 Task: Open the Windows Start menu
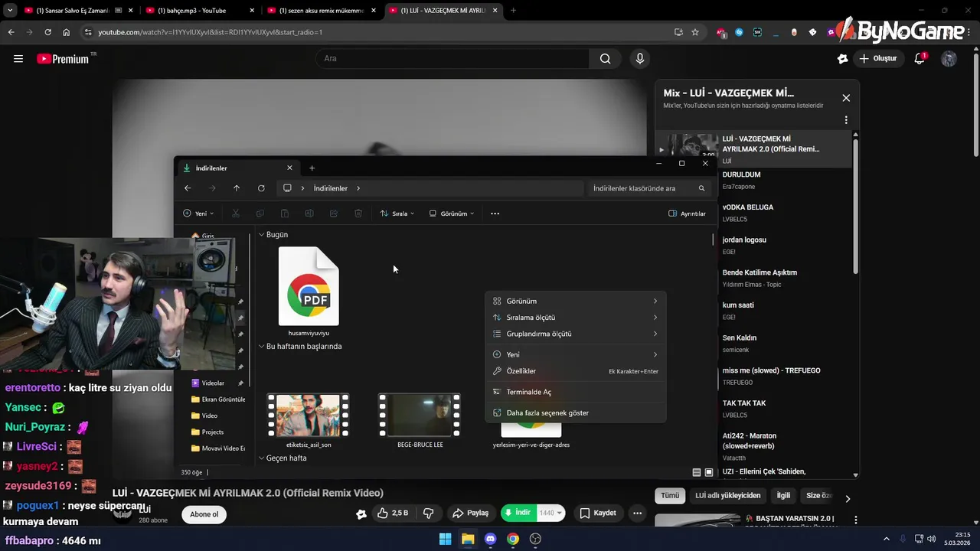pyautogui.click(x=445, y=539)
